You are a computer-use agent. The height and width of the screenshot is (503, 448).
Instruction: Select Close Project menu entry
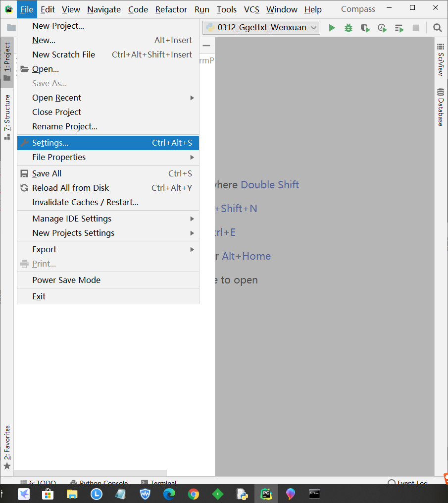tap(108, 112)
